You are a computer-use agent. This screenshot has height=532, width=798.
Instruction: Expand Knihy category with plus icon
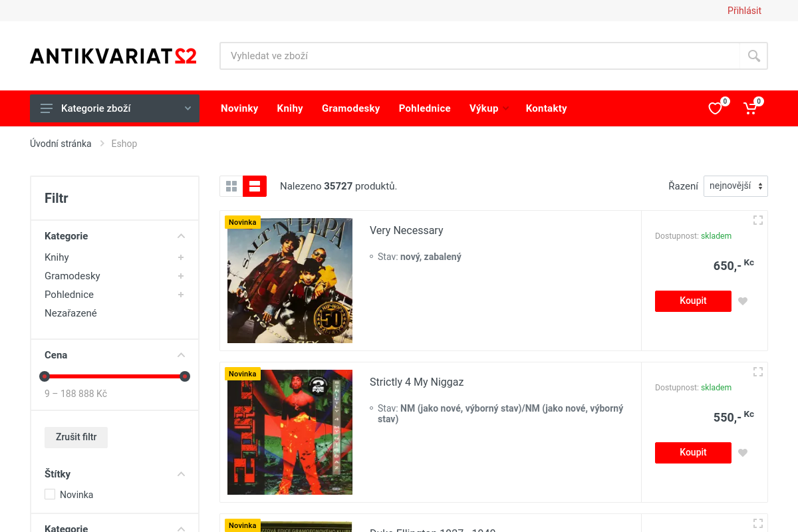click(x=181, y=257)
